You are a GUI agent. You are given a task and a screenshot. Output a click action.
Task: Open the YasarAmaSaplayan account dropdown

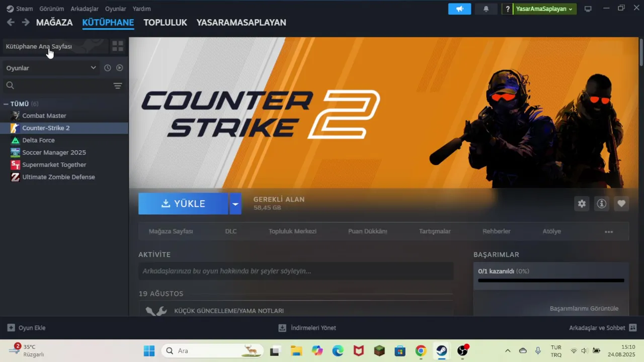(x=545, y=9)
